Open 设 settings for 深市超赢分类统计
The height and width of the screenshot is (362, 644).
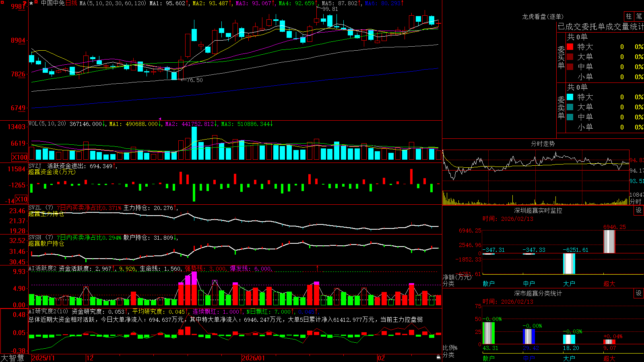(x=639, y=294)
